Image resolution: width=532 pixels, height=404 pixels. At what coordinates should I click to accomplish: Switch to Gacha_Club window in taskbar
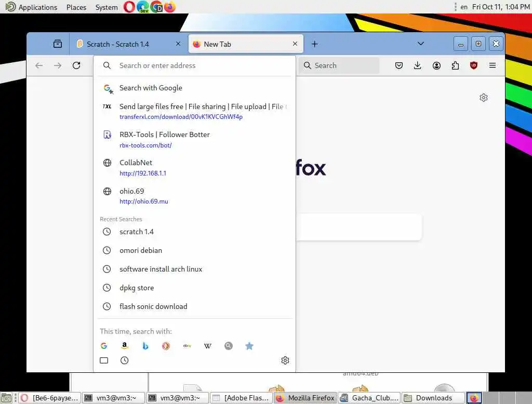pos(369,398)
